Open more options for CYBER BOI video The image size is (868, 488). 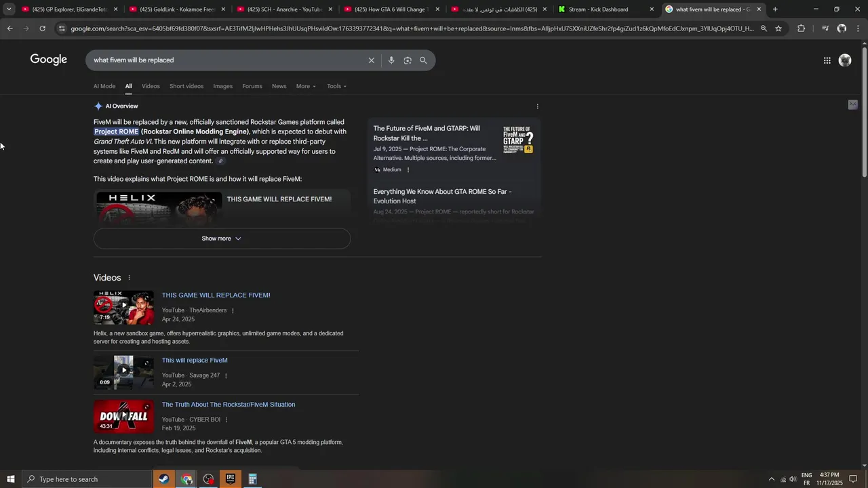[x=226, y=420]
